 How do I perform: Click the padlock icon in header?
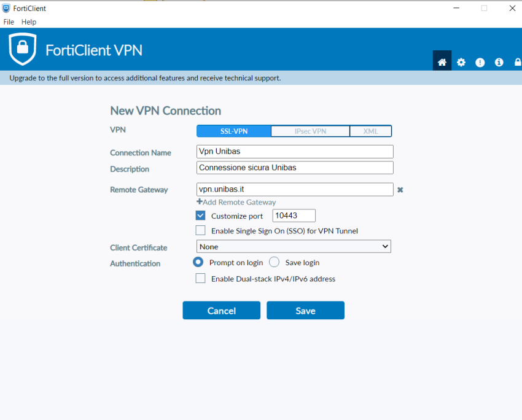click(518, 62)
